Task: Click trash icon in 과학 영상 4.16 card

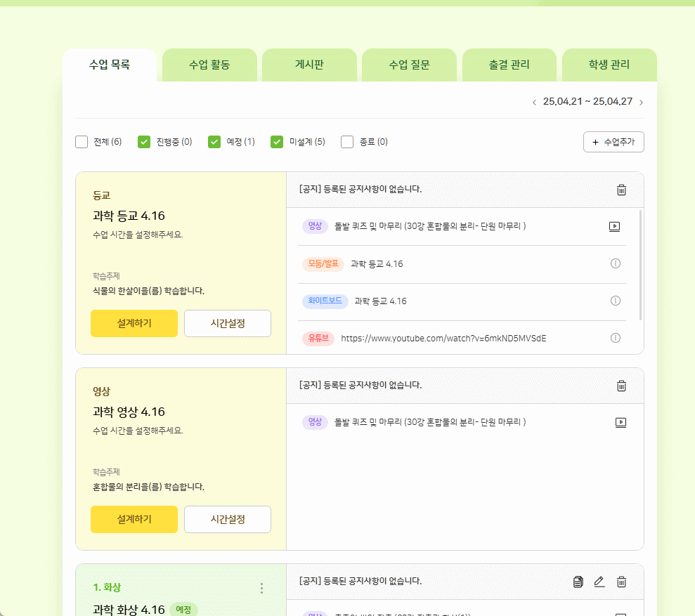Action: click(621, 386)
